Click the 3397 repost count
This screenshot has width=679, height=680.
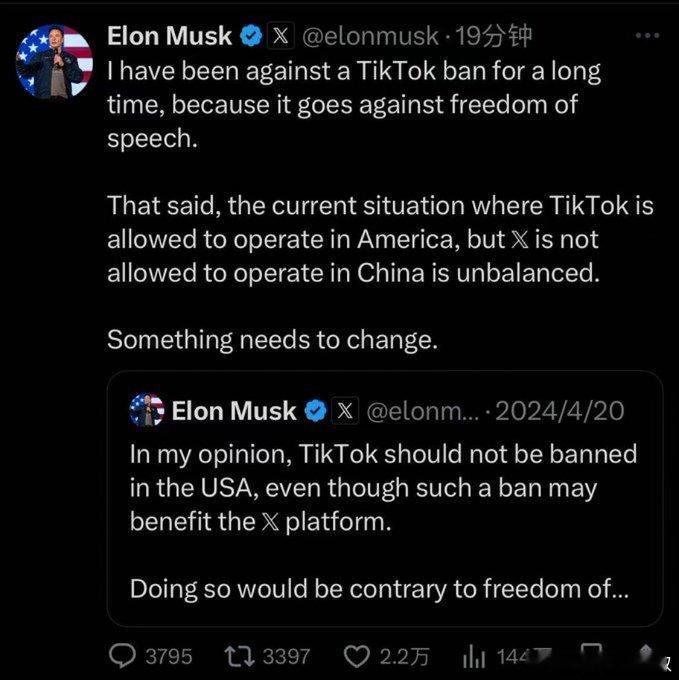click(285, 656)
